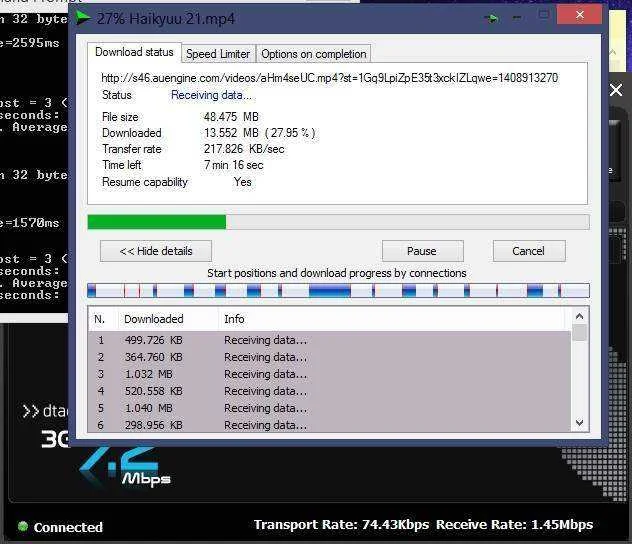
Task: Click the Downloaded column header
Action: pyautogui.click(x=168, y=319)
